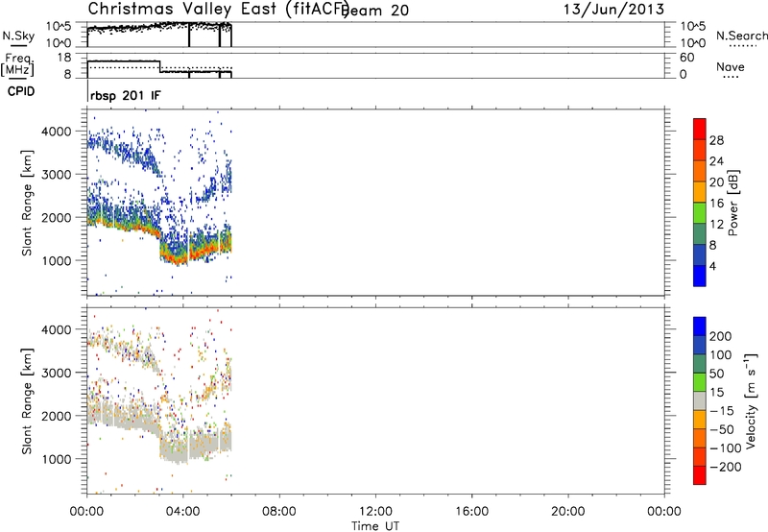Click the Slant Range label of the power panel
Image resolution: width=768 pixels, height=532 pixels.
click(27, 203)
